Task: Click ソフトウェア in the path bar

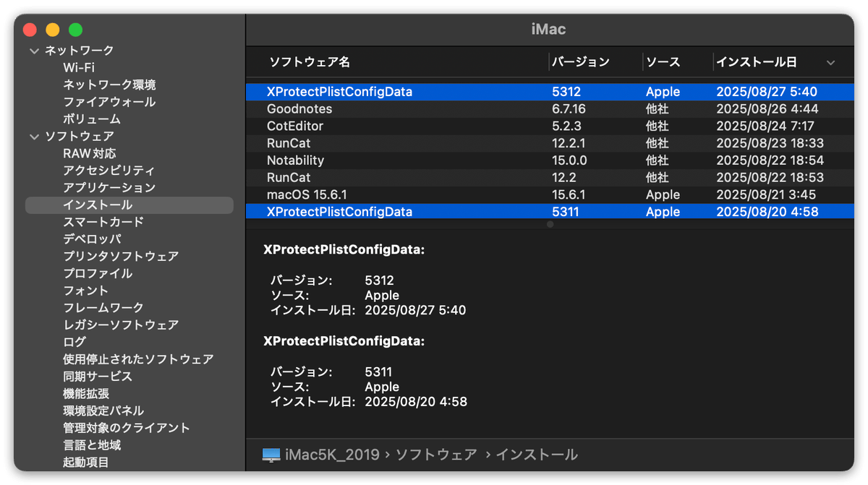Action: (437, 455)
